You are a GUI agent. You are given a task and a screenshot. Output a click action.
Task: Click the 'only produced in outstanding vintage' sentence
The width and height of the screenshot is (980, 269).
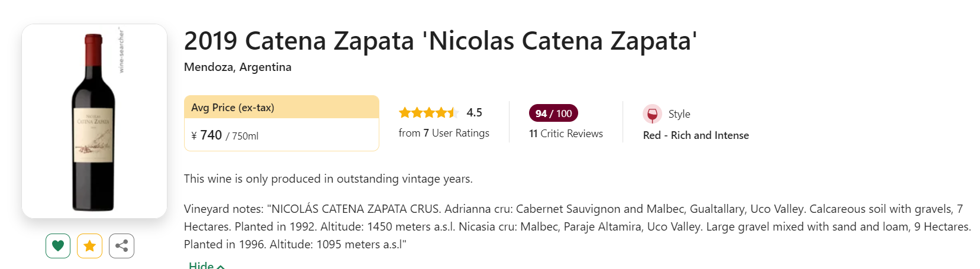pos(328,179)
